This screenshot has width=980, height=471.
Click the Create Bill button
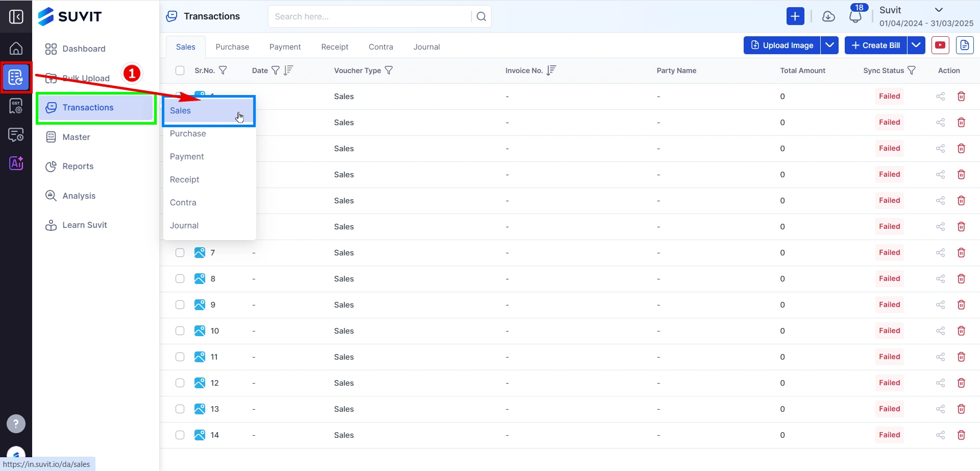(x=876, y=45)
